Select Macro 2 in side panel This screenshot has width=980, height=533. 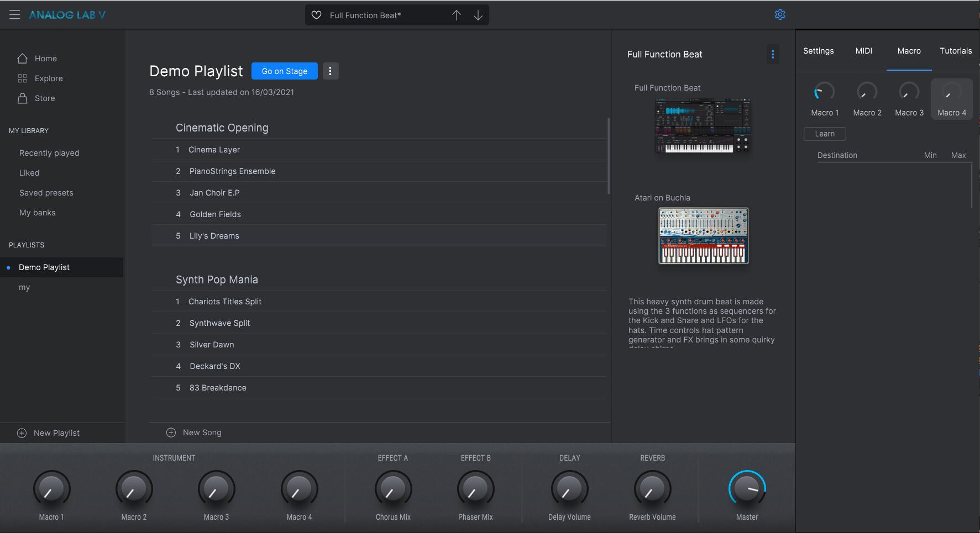[x=867, y=99]
